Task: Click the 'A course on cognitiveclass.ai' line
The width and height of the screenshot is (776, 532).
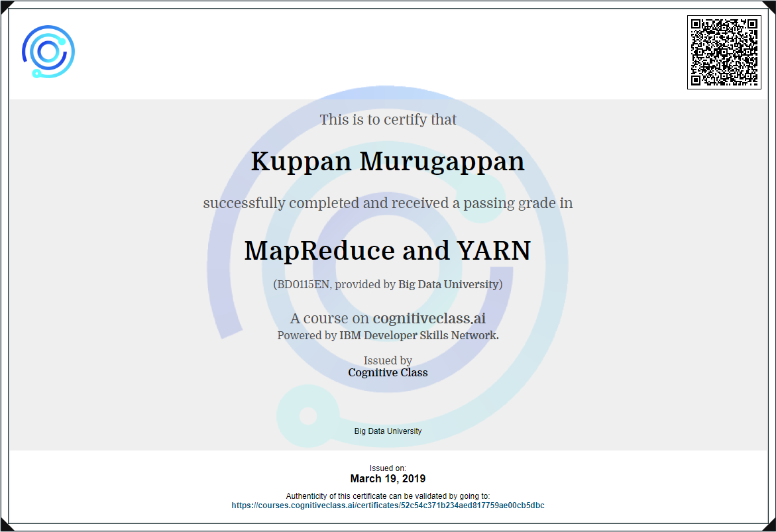Action: click(388, 318)
